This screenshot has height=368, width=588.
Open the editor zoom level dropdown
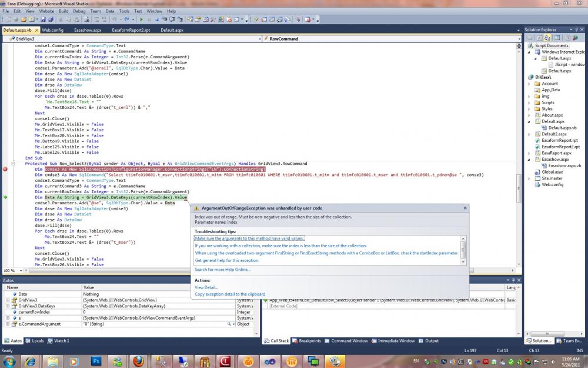pyautogui.click(x=21, y=270)
